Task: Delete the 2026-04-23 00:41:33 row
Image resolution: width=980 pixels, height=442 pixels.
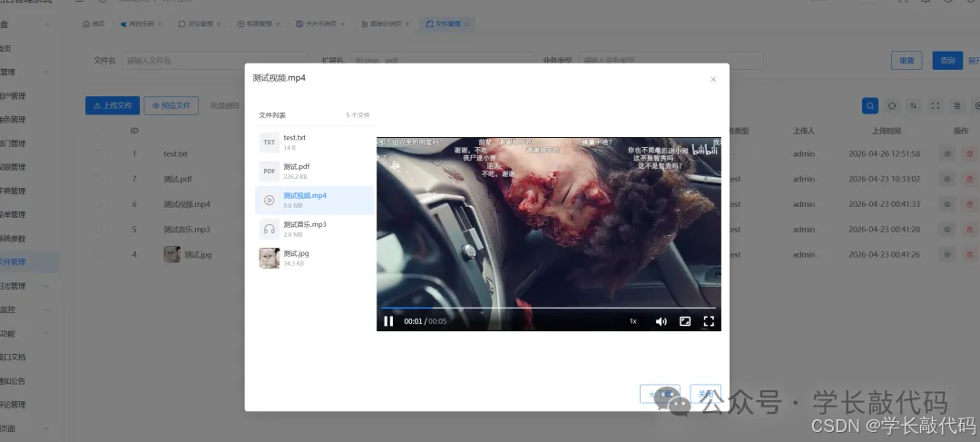Action: point(970,204)
